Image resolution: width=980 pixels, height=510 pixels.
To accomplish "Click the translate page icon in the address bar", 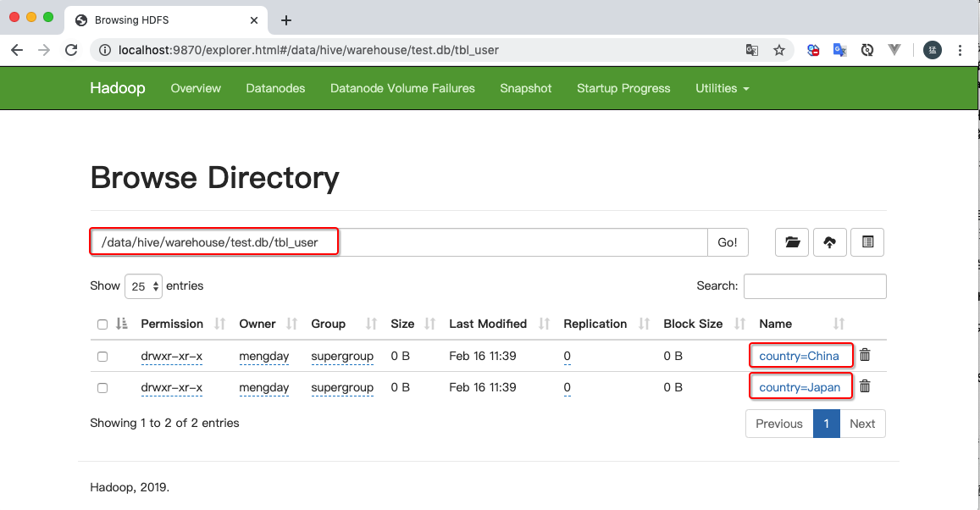I will (752, 50).
